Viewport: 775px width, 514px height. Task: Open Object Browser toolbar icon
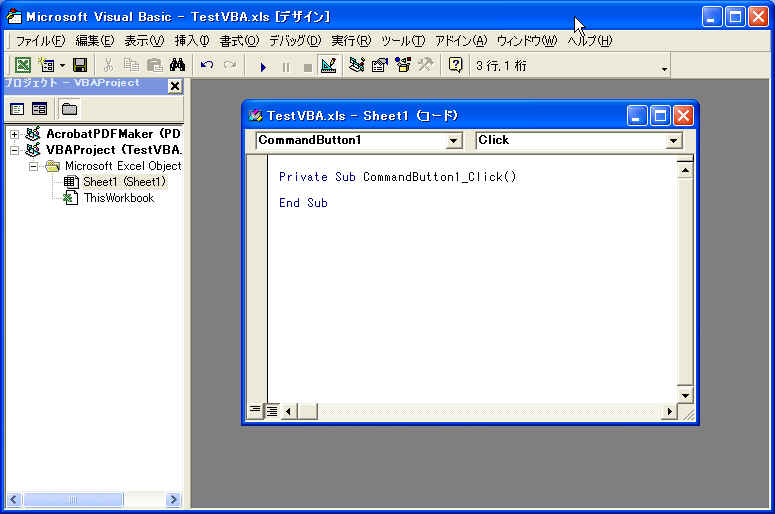click(403, 65)
